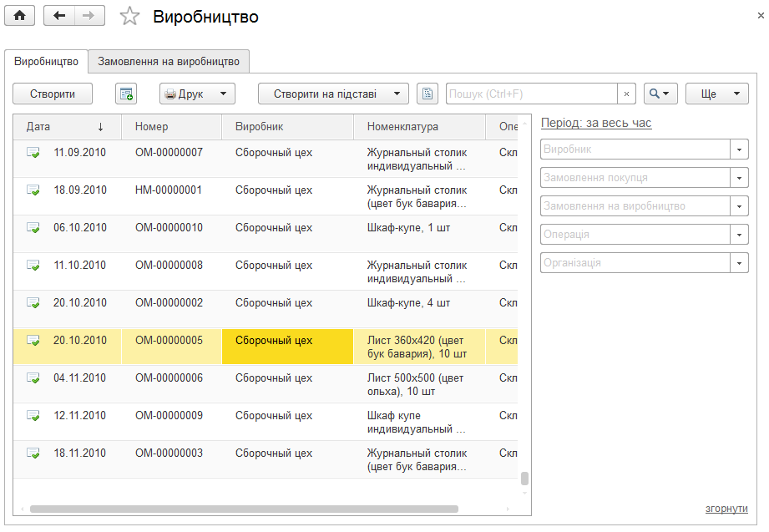Go to the home page icon
The image size is (769, 532).
[19, 16]
